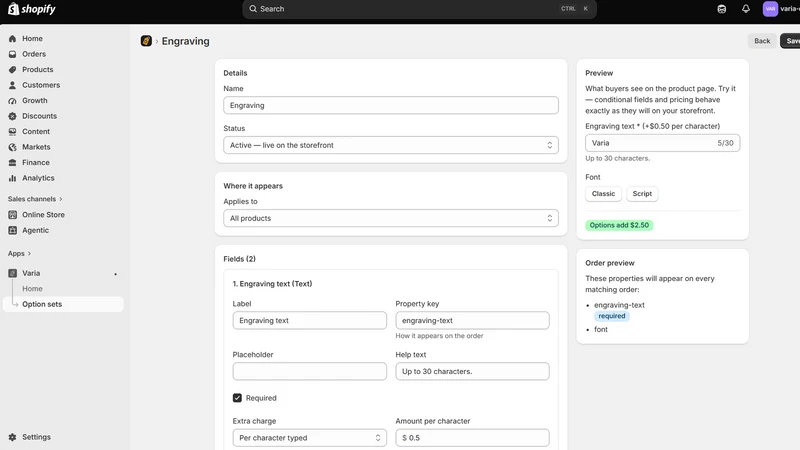Open the Applies to dropdown
This screenshot has height=450, width=800.
[x=391, y=218]
